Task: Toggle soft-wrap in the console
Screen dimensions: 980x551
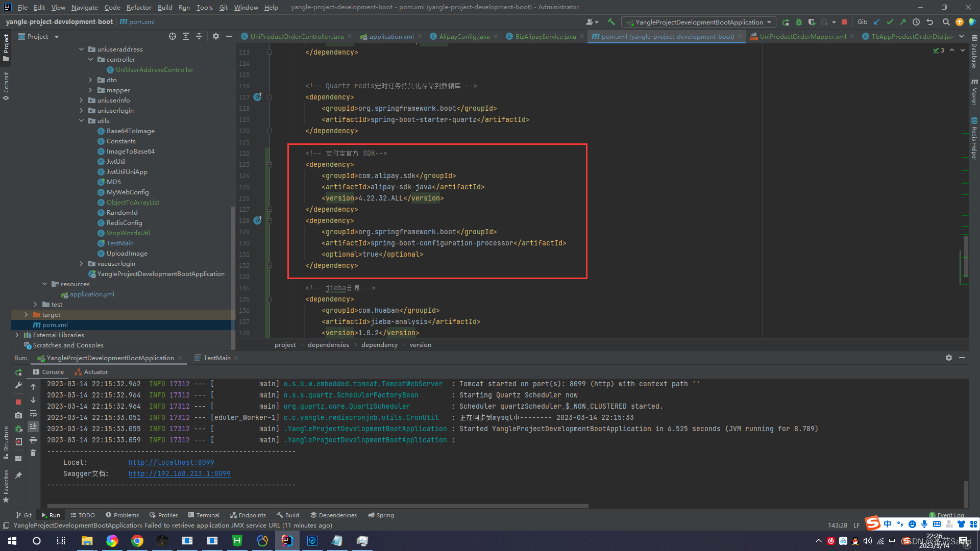Action: click(33, 413)
